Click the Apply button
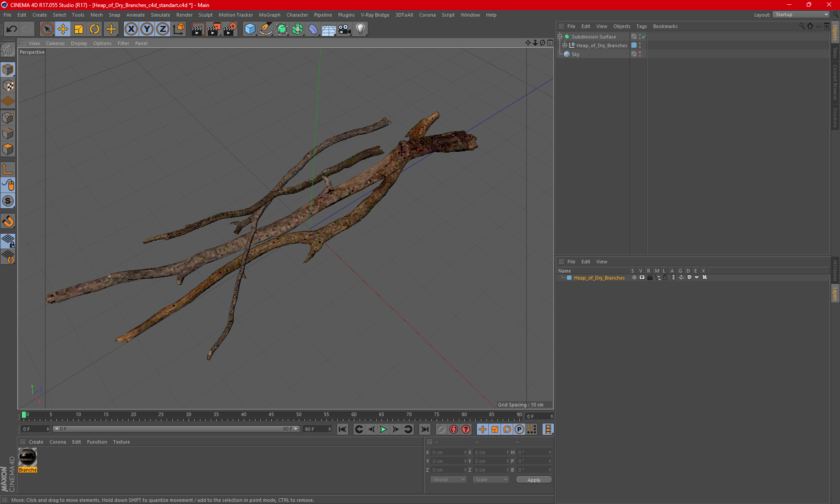Viewport: 840px width, 504px height. click(x=534, y=480)
